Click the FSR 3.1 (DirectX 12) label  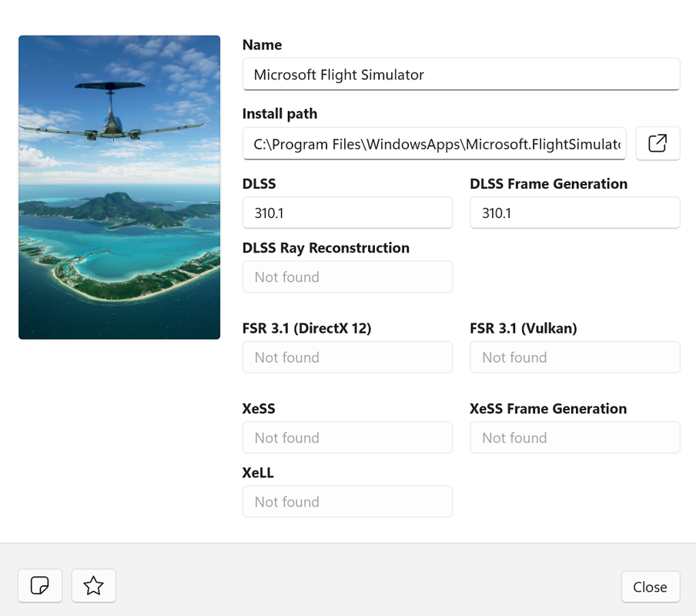306,329
